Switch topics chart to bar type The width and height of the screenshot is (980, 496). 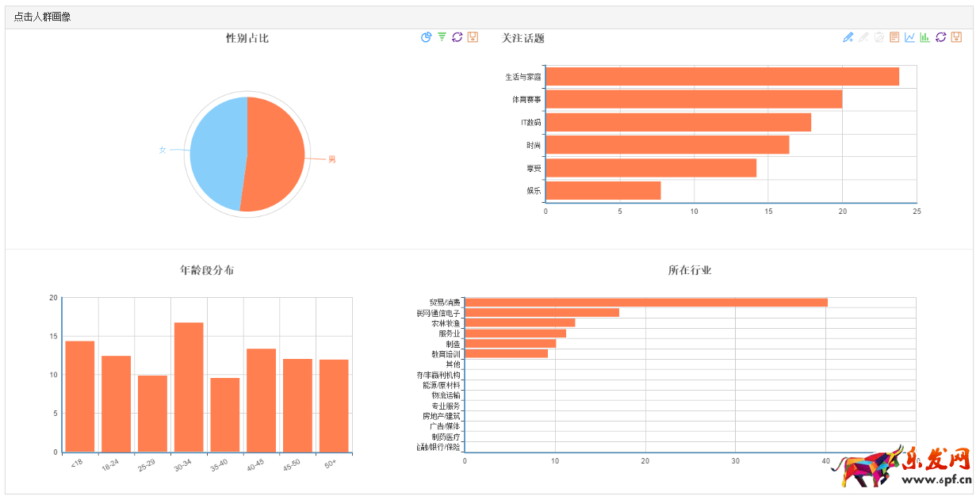924,37
